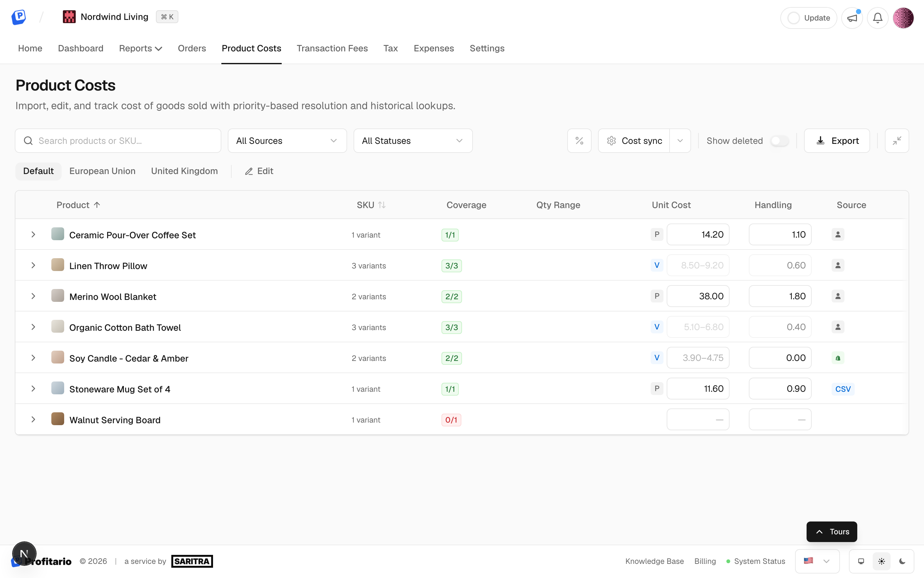Open the user avatar menu
This screenshot has width=924, height=578.
(x=903, y=18)
